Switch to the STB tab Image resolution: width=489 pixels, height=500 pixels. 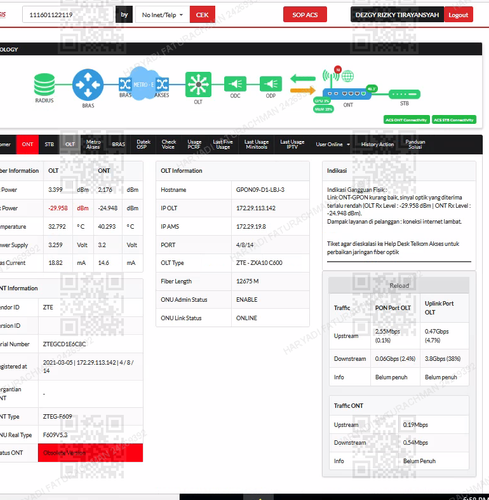[x=49, y=144]
